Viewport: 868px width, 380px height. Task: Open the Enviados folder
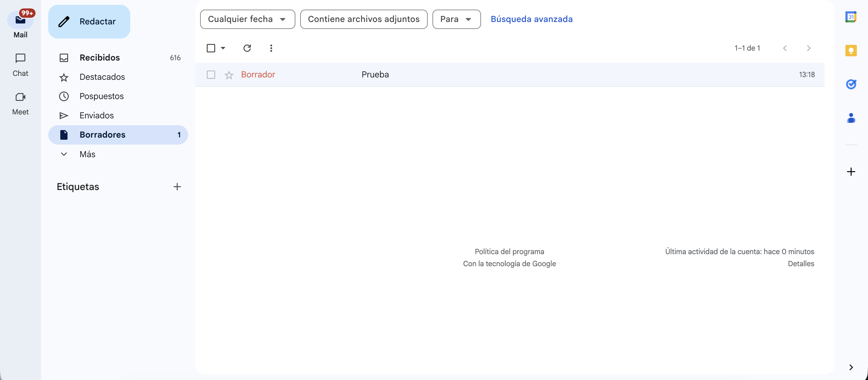point(96,115)
